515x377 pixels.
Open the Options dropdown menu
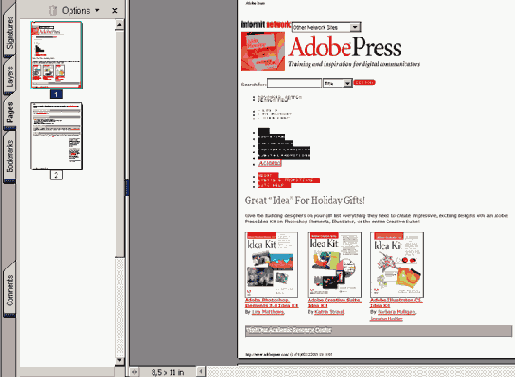80,11
